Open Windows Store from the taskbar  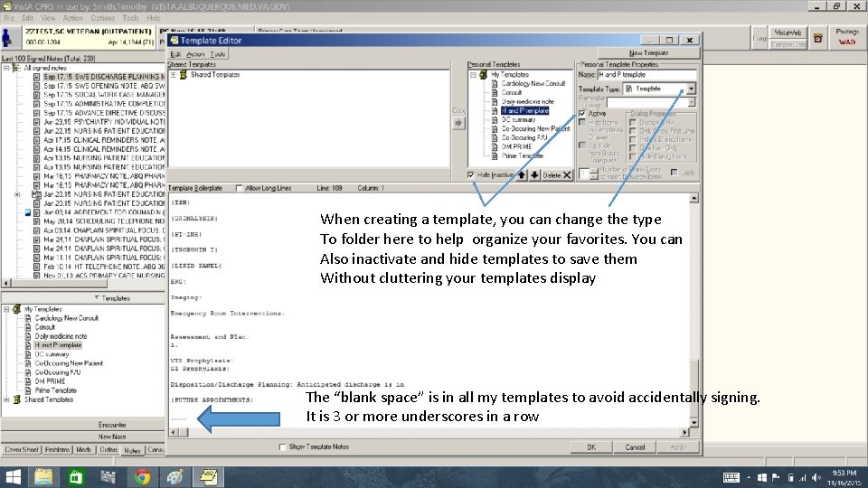(x=76, y=477)
